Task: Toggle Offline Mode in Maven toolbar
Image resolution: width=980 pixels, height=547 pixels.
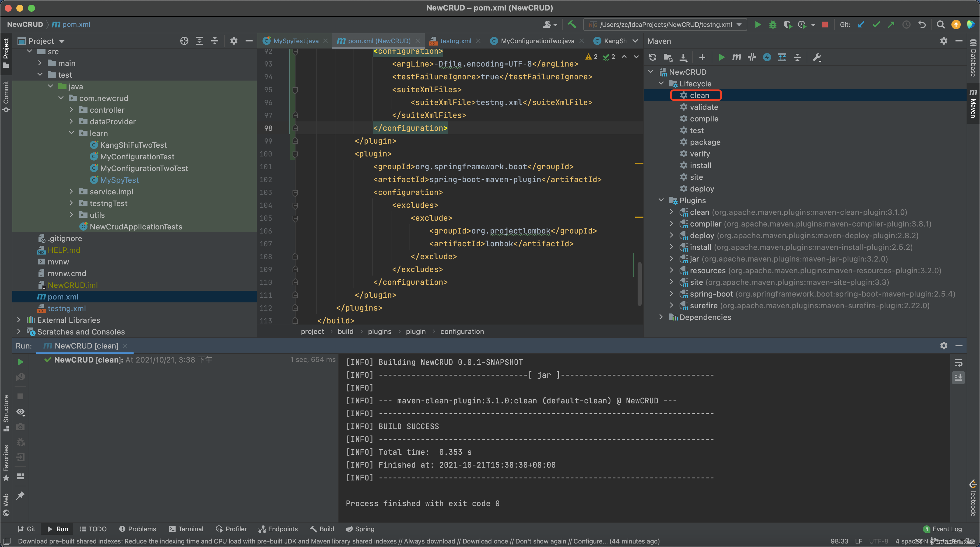Action: pos(752,58)
